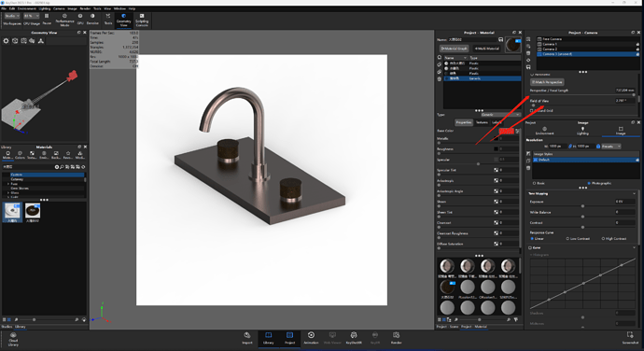Launch KeyShotXR from bottom toolbar

353,338
